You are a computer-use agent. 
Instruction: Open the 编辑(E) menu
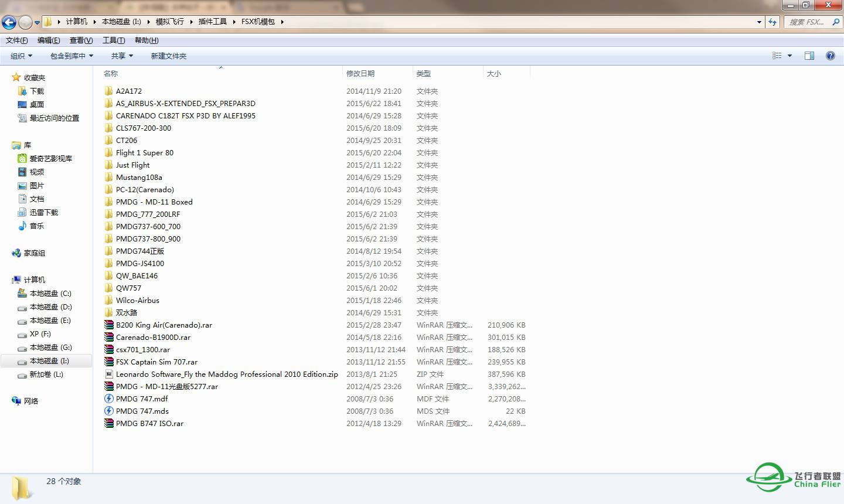click(49, 40)
